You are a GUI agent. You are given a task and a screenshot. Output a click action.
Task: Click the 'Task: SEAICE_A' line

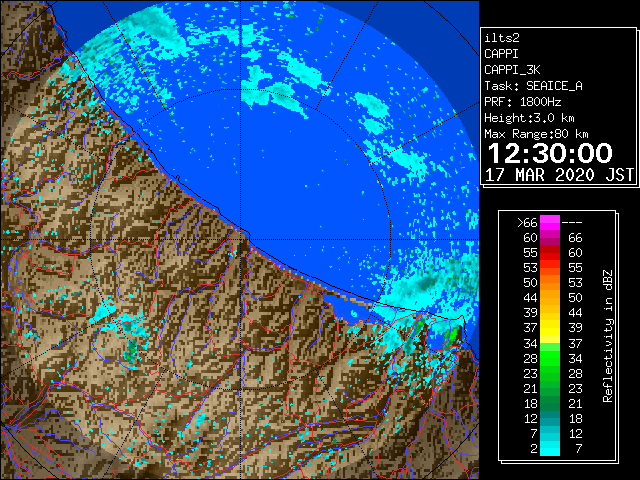tap(533, 86)
